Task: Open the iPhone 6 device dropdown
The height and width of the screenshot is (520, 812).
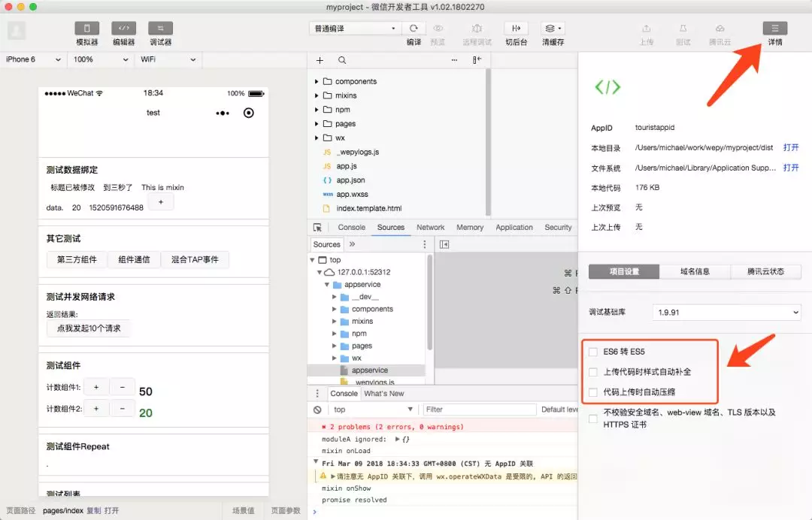Action: pos(33,59)
